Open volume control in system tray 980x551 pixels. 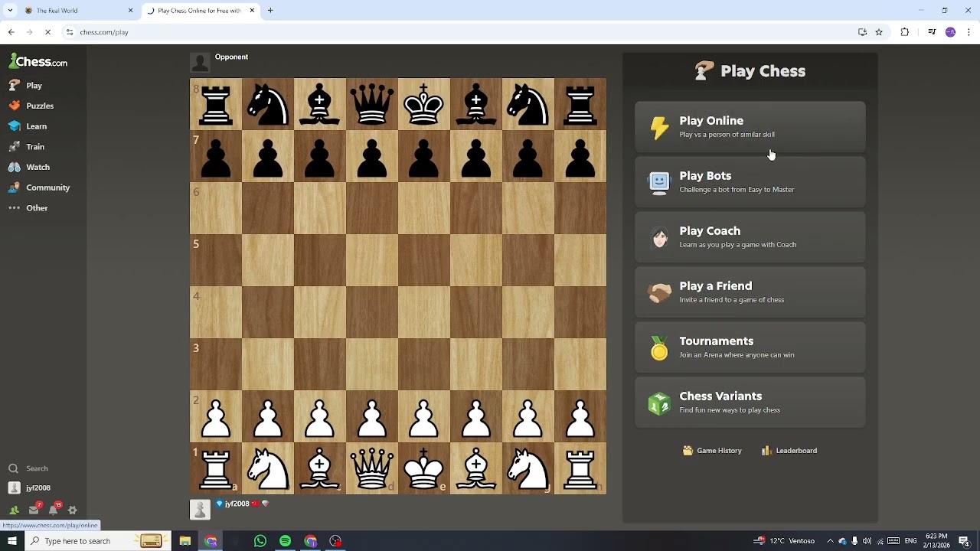867,541
